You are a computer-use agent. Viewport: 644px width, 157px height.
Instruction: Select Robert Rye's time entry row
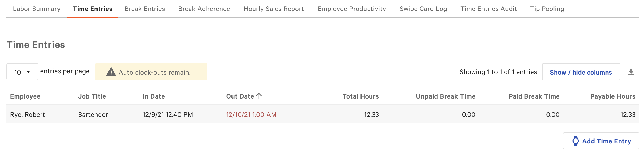click(182, 114)
